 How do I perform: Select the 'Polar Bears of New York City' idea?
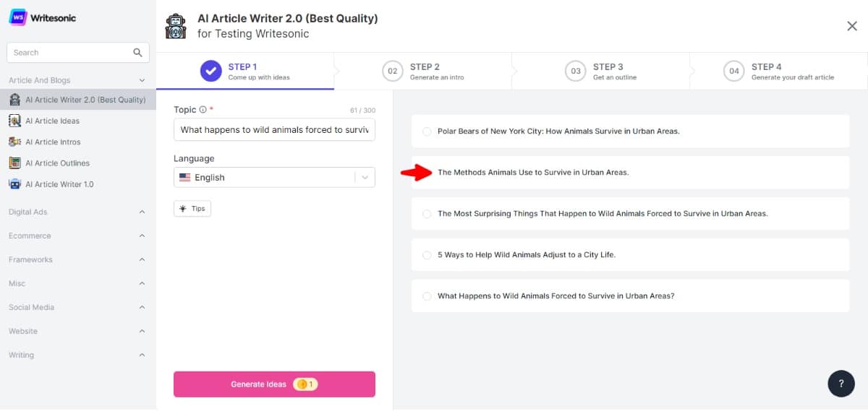pos(427,131)
